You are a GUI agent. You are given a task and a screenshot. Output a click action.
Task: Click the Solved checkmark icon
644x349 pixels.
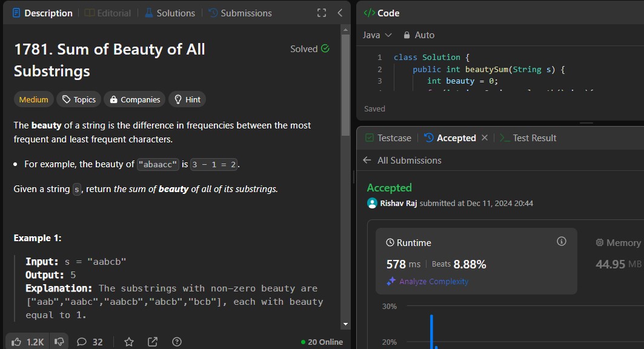325,48
